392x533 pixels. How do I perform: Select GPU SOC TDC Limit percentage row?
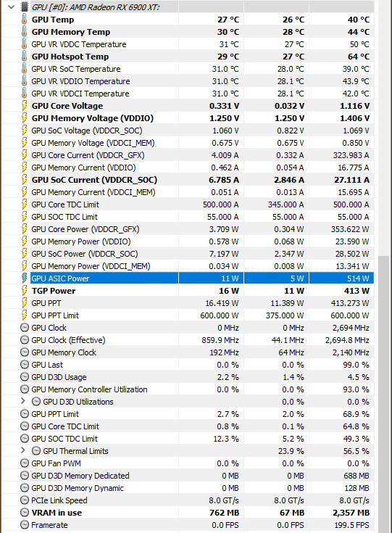[188, 439]
